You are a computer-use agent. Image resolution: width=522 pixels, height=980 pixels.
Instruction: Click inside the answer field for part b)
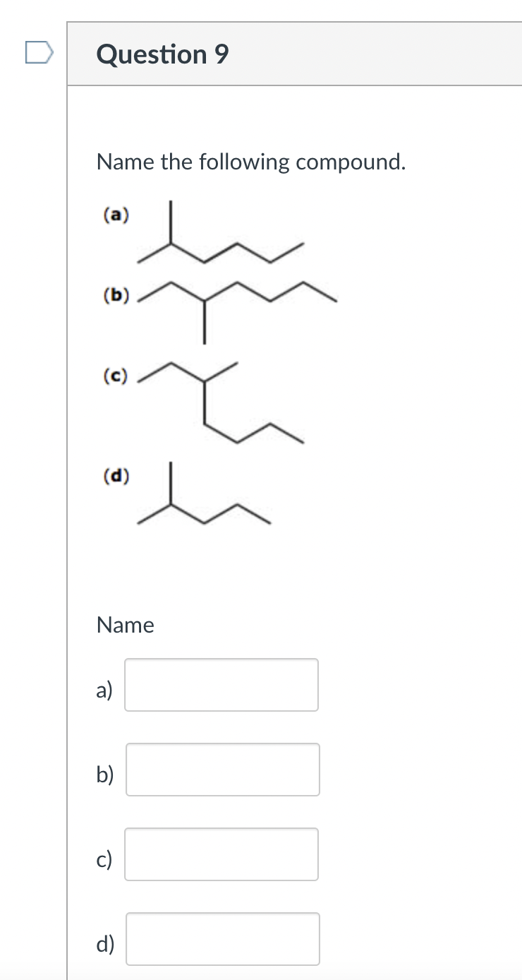tap(222, 770)
